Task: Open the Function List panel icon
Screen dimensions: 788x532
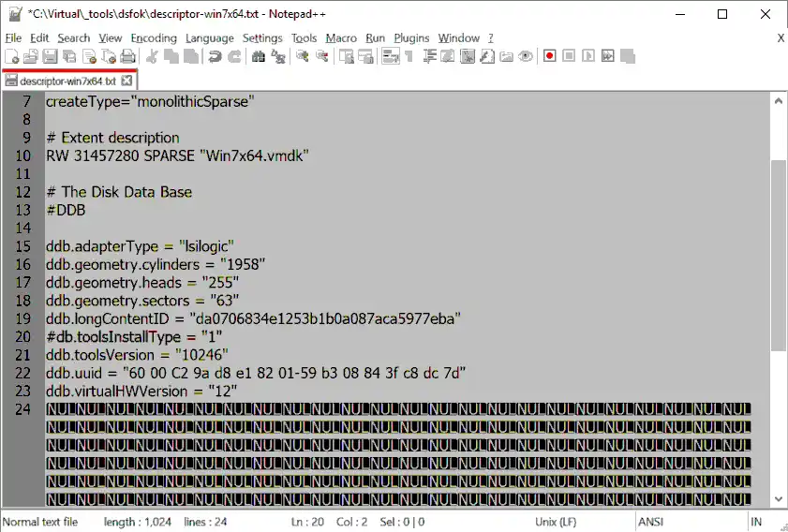Action: (x=487, y=56)
